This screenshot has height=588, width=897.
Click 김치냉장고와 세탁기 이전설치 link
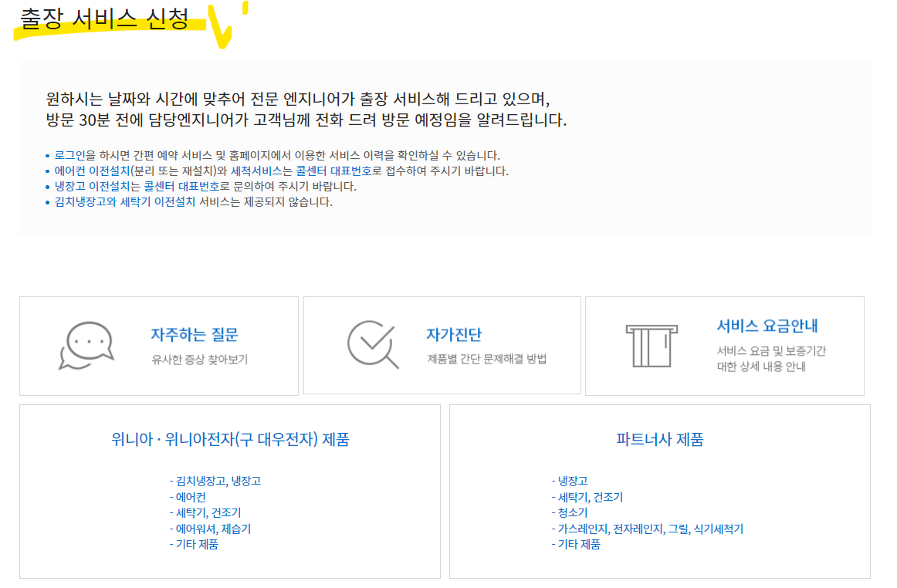[125, 202]
